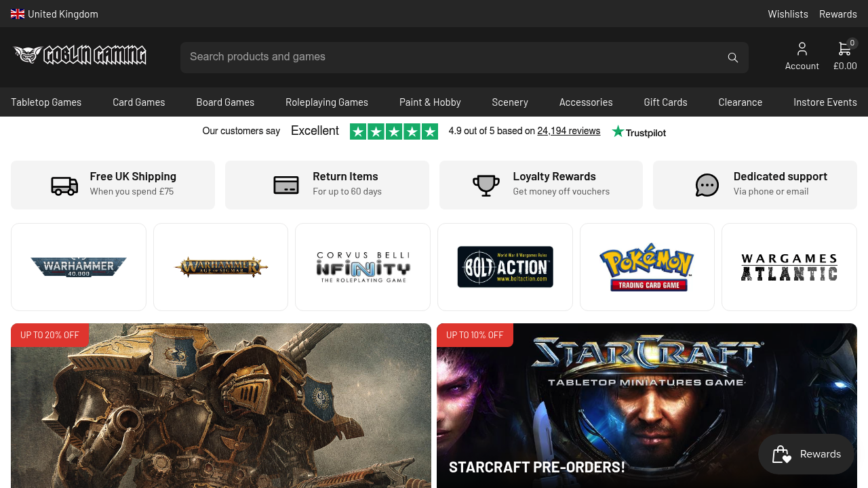Click the Excellent rating text
The image size is (868, 488).
click(315, 131)
